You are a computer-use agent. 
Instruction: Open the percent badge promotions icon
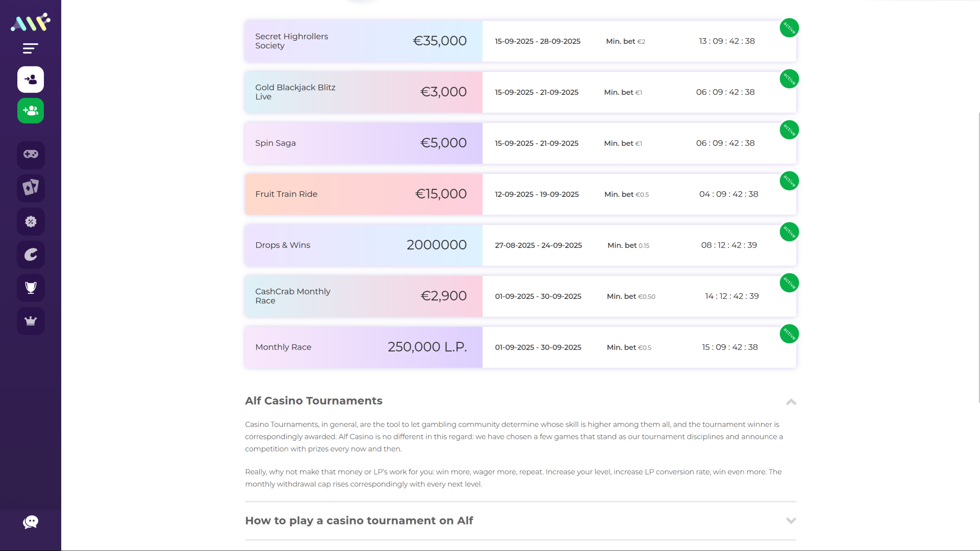[31, 221]
